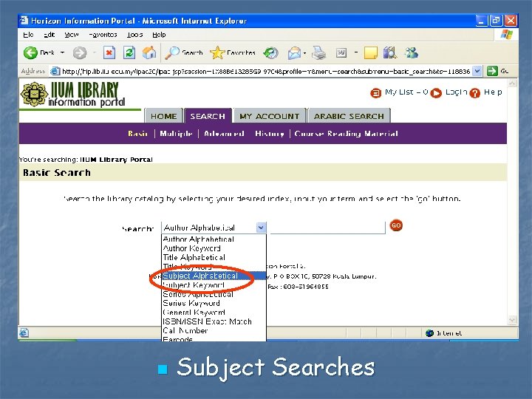The width and height of the screenshot is (532, 399).
Task: Switch to the HOME tab
Action: pos(163,116)
